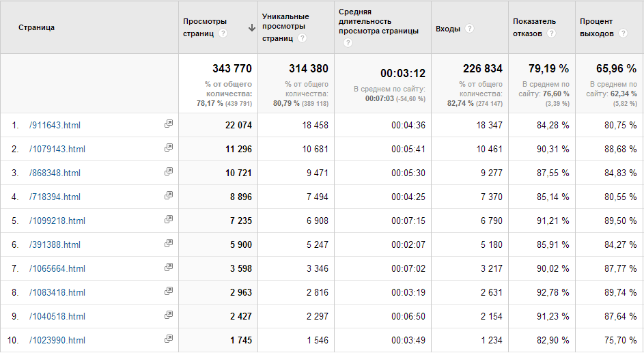Viewport: 644px width, 353px height.
Task: Click the external link icon for /1079143.html
Action: [x=169, y=148]
